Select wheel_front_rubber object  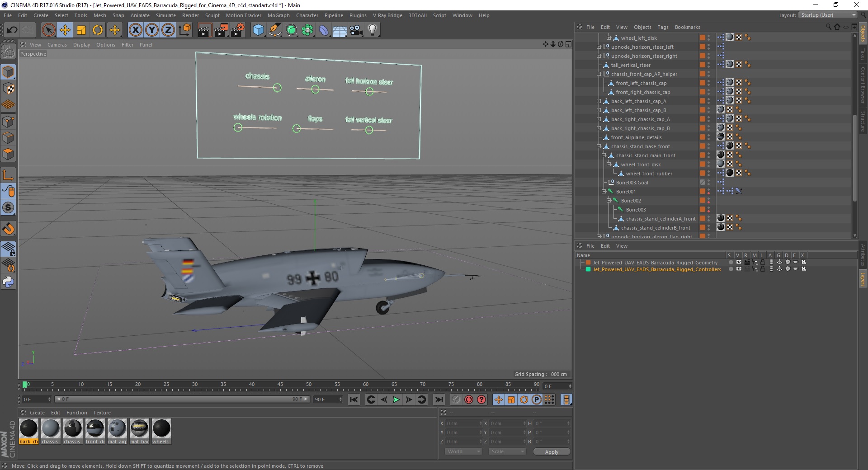coord(649,174)
